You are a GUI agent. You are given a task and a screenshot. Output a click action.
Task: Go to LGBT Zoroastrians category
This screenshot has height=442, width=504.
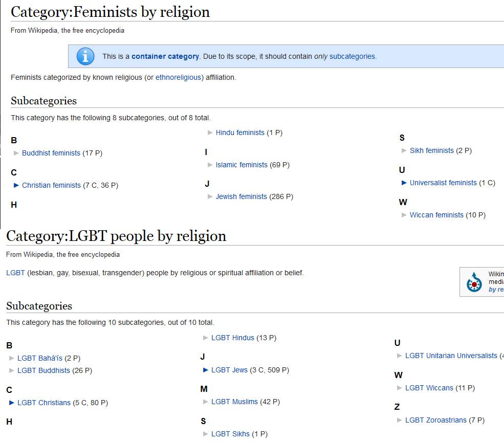435,420
